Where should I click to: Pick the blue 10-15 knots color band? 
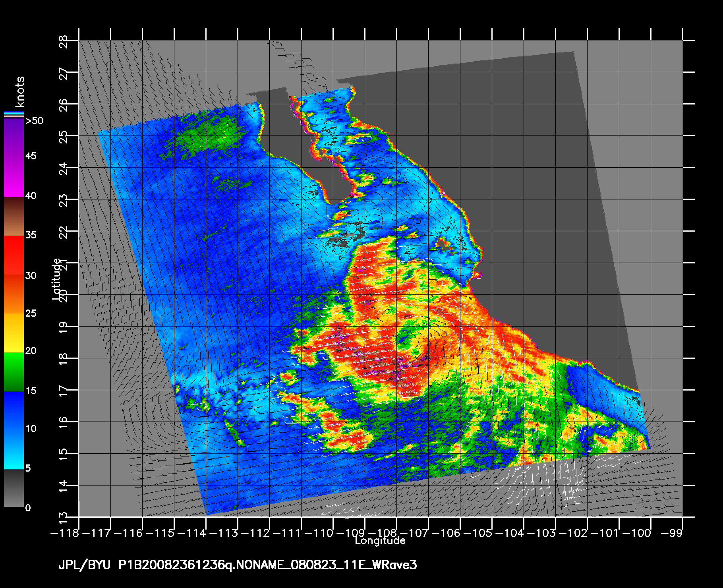[x=14, y=411]
